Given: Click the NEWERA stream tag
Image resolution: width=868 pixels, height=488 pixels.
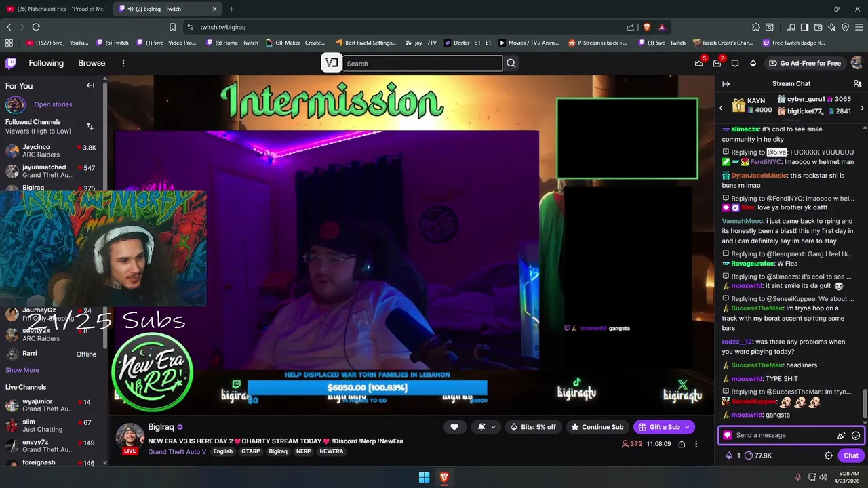Looking at the screenshot, I should coord(332,451).
